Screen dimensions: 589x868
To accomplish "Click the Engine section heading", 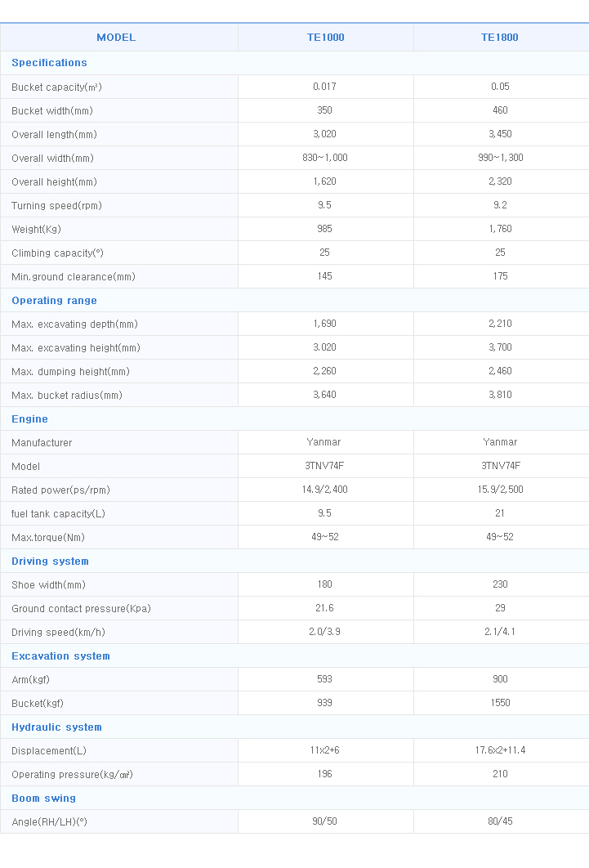I will pyautogui.click(x=29, y=419).
